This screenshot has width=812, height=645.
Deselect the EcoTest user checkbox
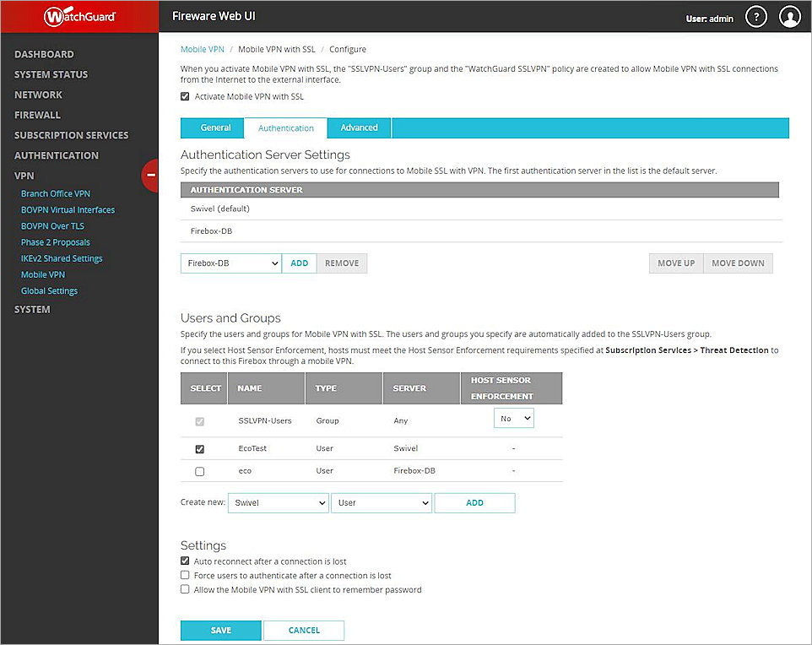pos(201,448)
